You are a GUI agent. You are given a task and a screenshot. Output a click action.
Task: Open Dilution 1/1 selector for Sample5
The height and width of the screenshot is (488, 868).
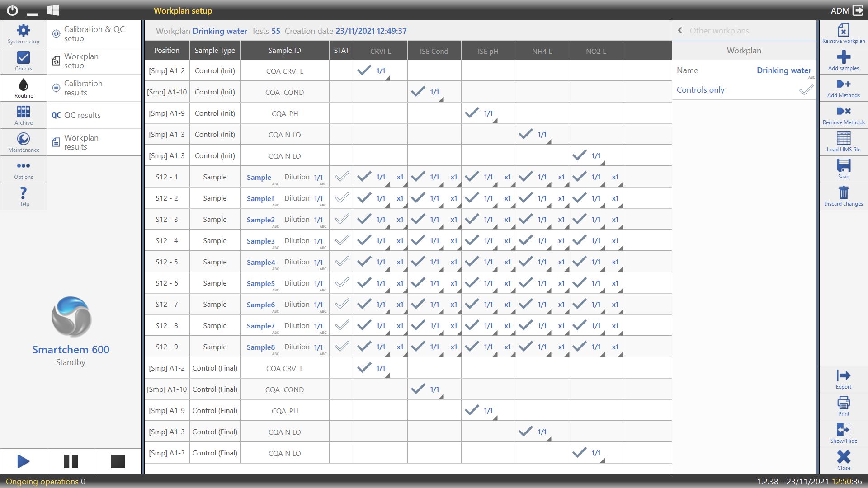318,283
